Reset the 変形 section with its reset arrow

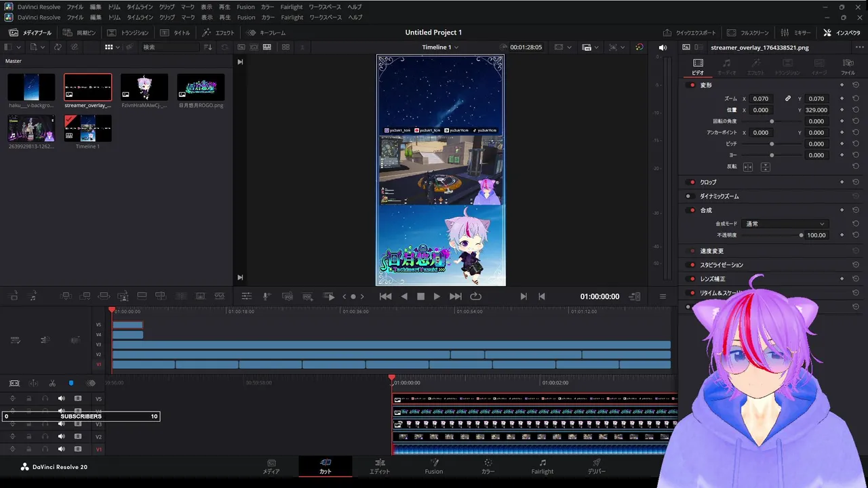(856, 85)
